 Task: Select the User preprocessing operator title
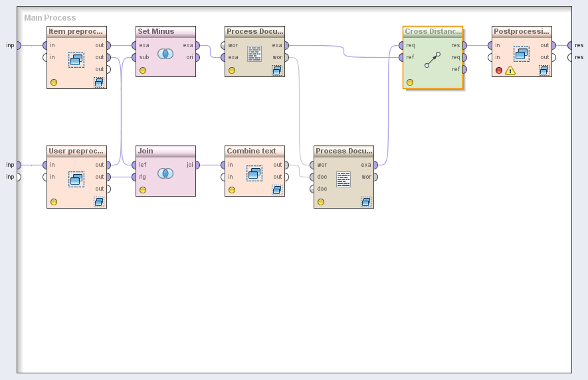[76, 151]
